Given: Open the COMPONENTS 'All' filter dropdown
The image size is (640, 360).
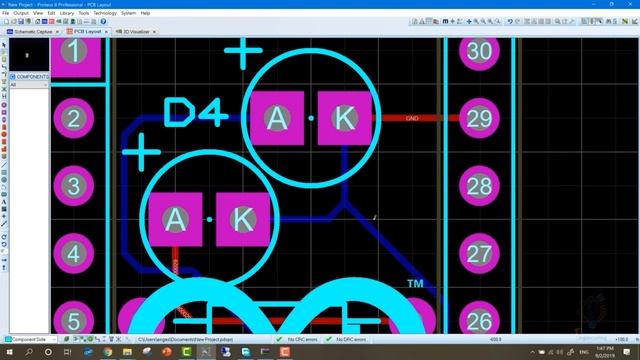Looking at the screenshot, I should point(29,84).
